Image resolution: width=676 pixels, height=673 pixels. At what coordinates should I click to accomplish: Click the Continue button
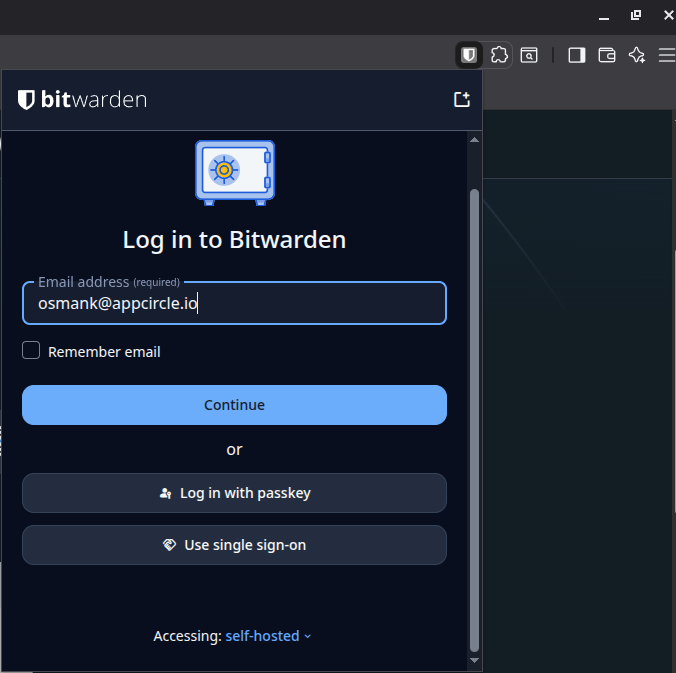[x=234, y=405]
